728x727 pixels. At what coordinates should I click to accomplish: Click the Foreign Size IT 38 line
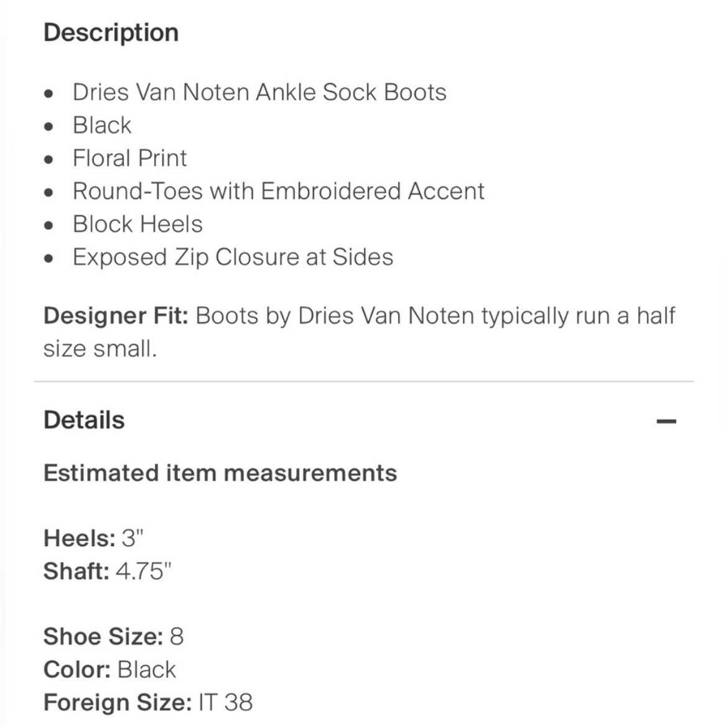[148, 702]
